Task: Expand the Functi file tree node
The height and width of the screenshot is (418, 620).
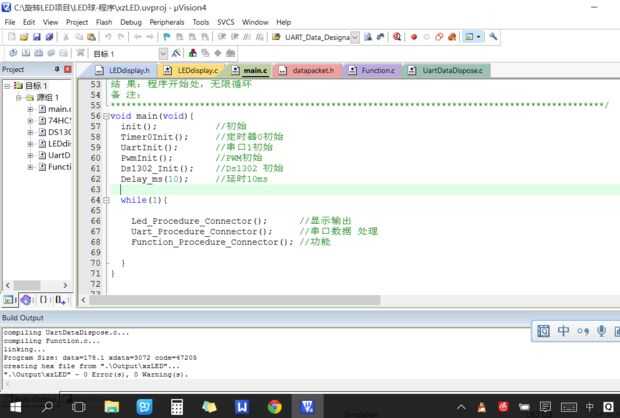Action: point(30,167)
